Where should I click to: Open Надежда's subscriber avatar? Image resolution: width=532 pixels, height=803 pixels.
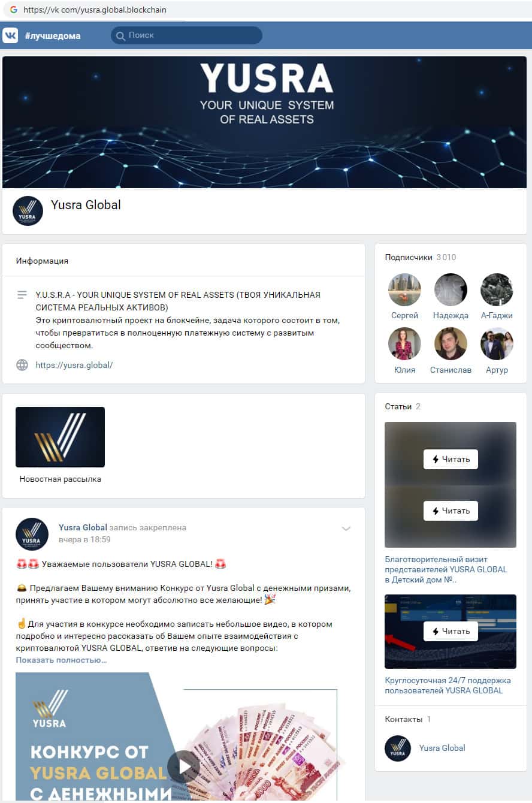click(451, 290)
